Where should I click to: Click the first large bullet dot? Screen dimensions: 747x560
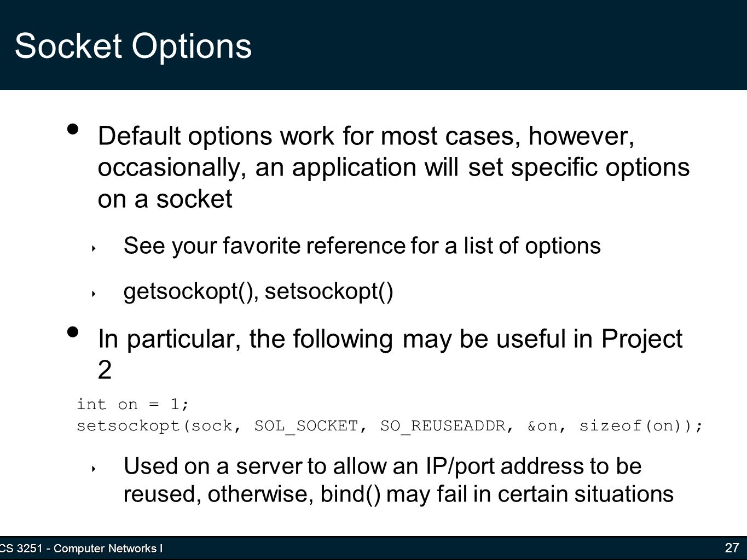pos(72,130)
